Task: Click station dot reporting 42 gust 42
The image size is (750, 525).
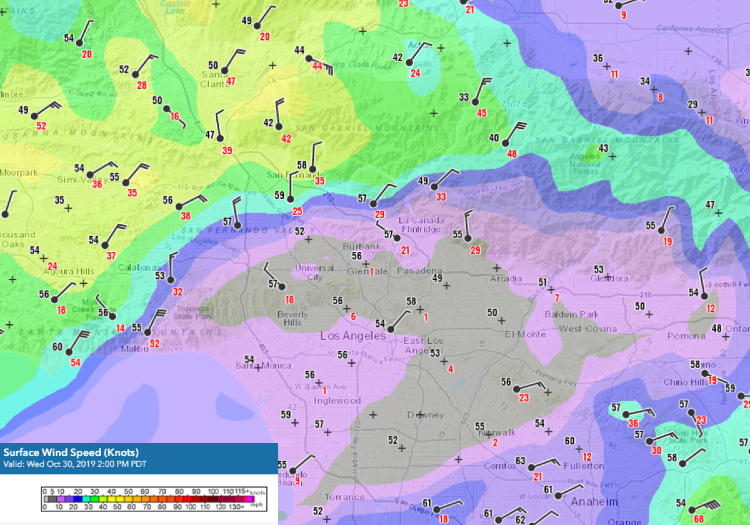Action: click(x=278, y=127)
